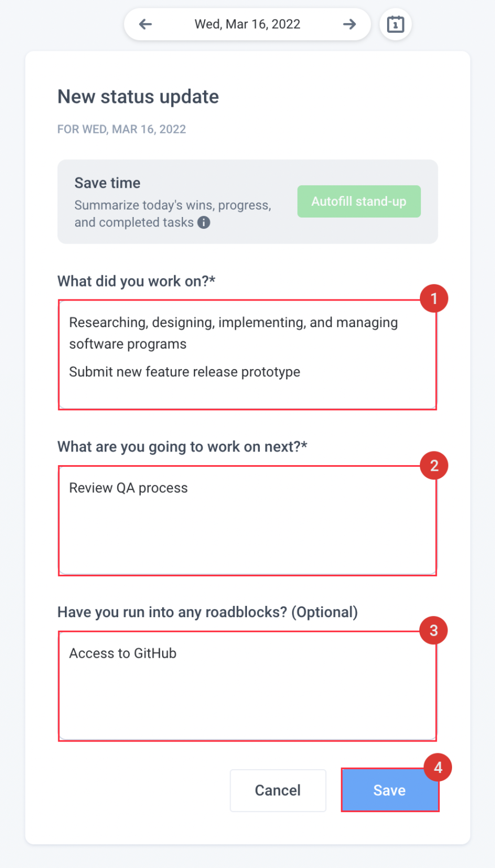Select the text Review QA process

pyautogui.click(x=128, y=487)
